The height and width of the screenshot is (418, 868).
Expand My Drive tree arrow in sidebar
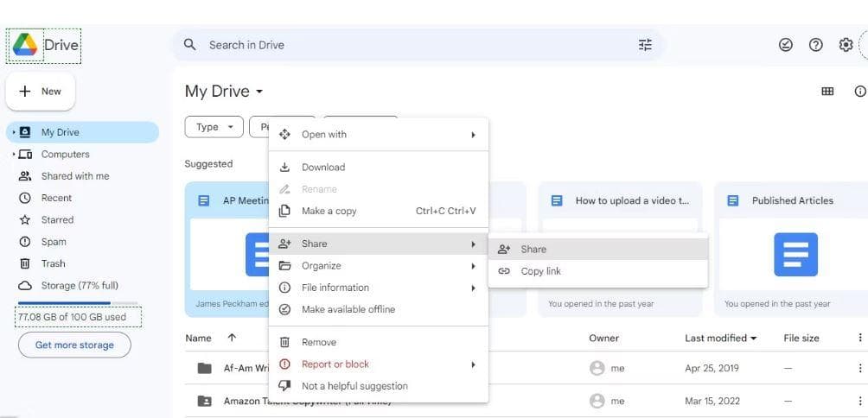14,132
